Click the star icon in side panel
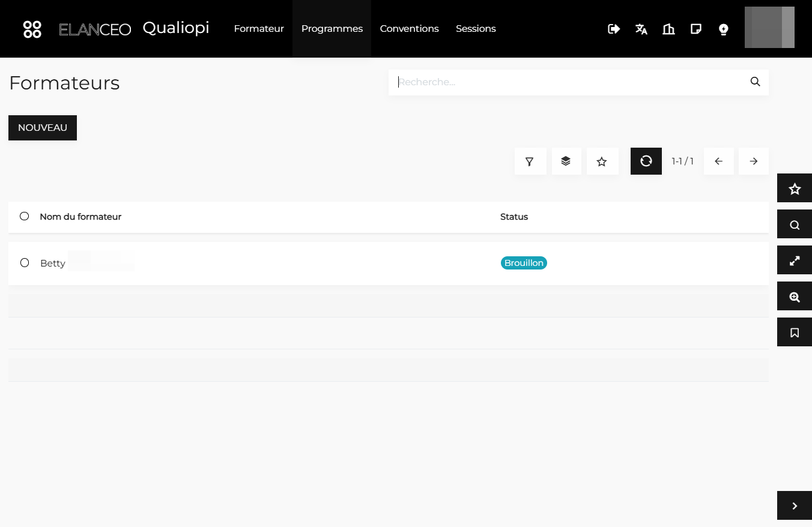812x527 pixels. point(795,188)
